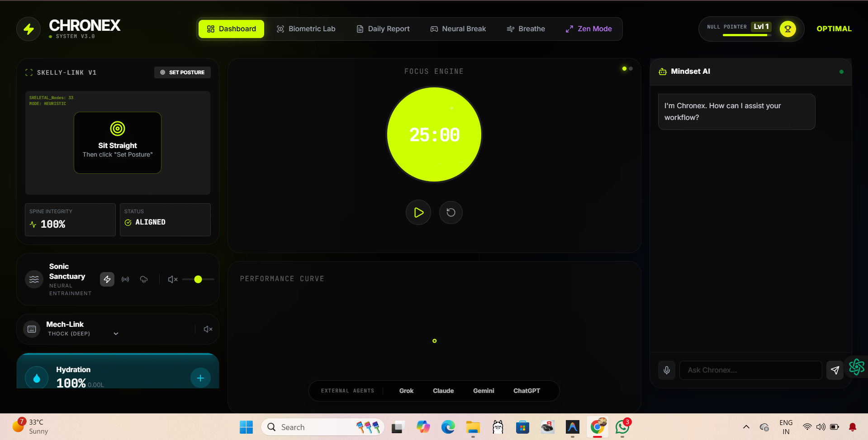Select the lightning bolt sound mode
Viewport: 868px width, 440px height.
point(107,279)
